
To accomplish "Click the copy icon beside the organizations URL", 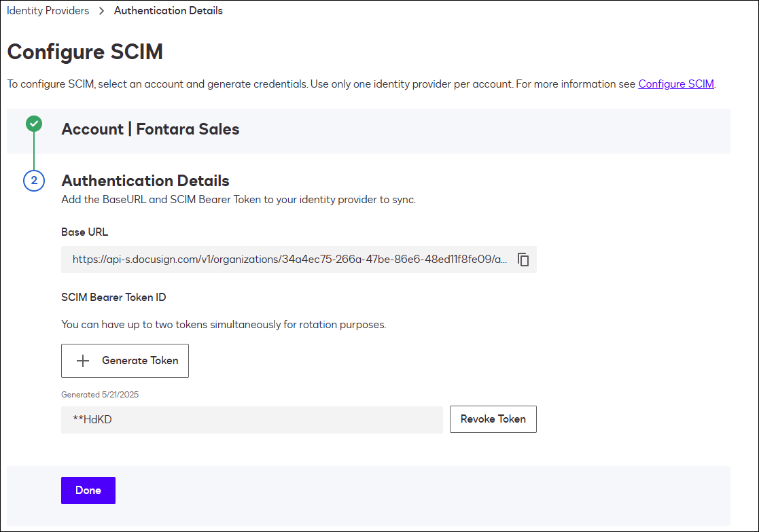I will (523, 259).
